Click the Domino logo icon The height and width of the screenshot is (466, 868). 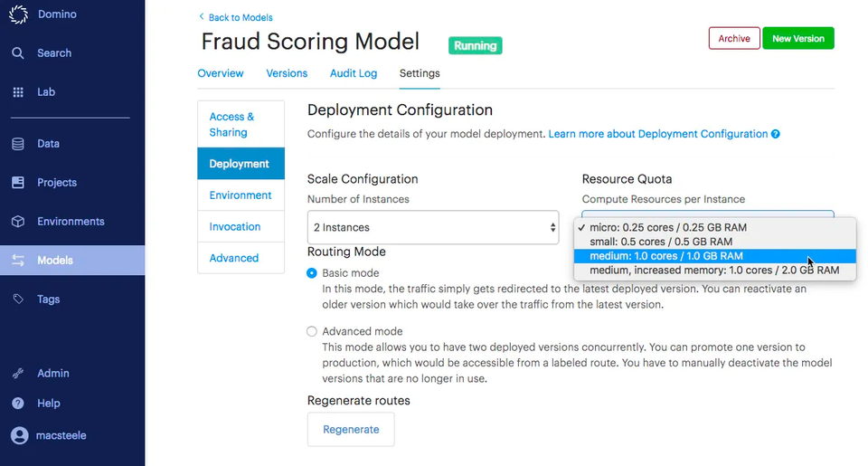[18, 14]
